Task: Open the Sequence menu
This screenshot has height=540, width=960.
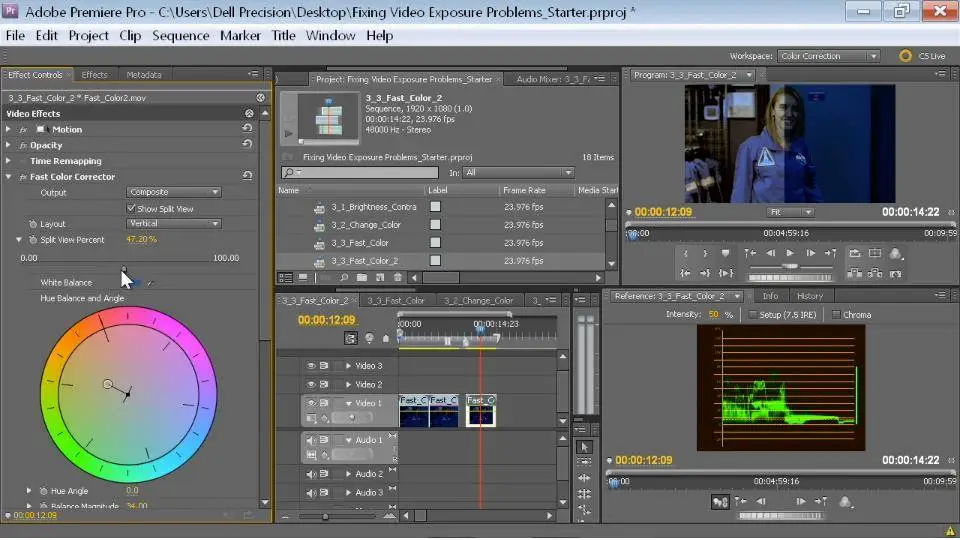Action: [181, 36]
